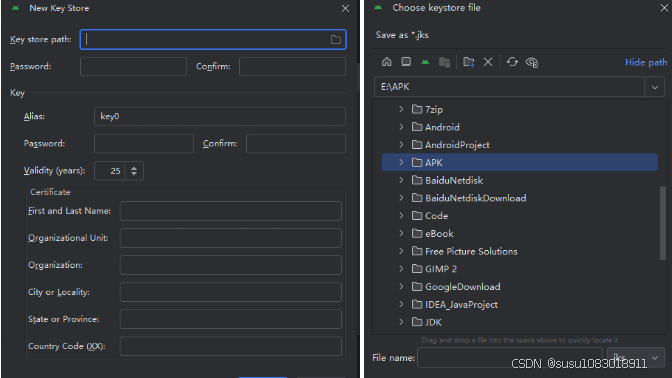Screen dimensions: 672x378
Task: Close the New Key Store dialog
Action: point(345,9)
